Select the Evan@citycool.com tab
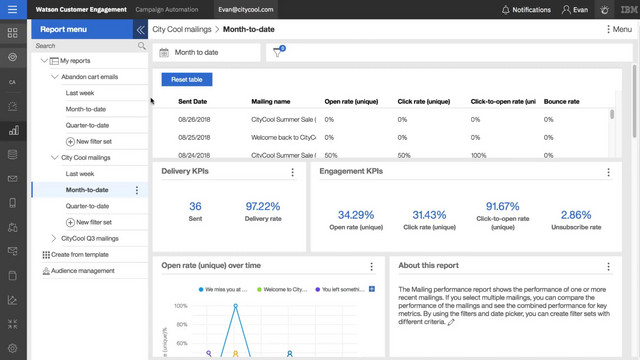Screen dimensions: 640x360 tap(246, 9)
